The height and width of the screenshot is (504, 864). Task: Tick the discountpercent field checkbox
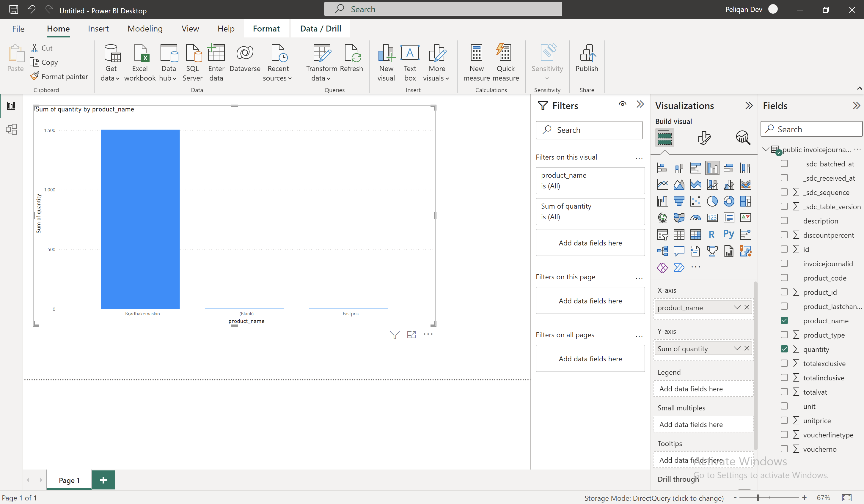pyautogui.click(x=784, y=235)
